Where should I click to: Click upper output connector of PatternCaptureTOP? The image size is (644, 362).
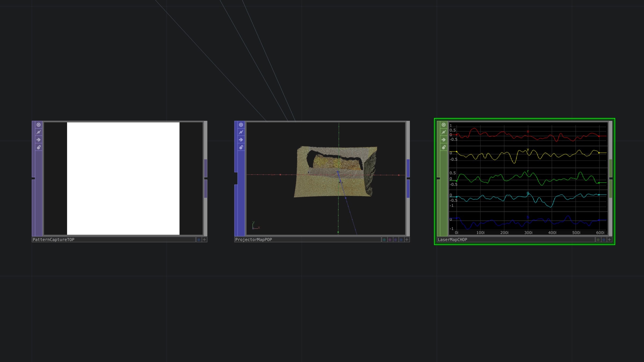206,168
